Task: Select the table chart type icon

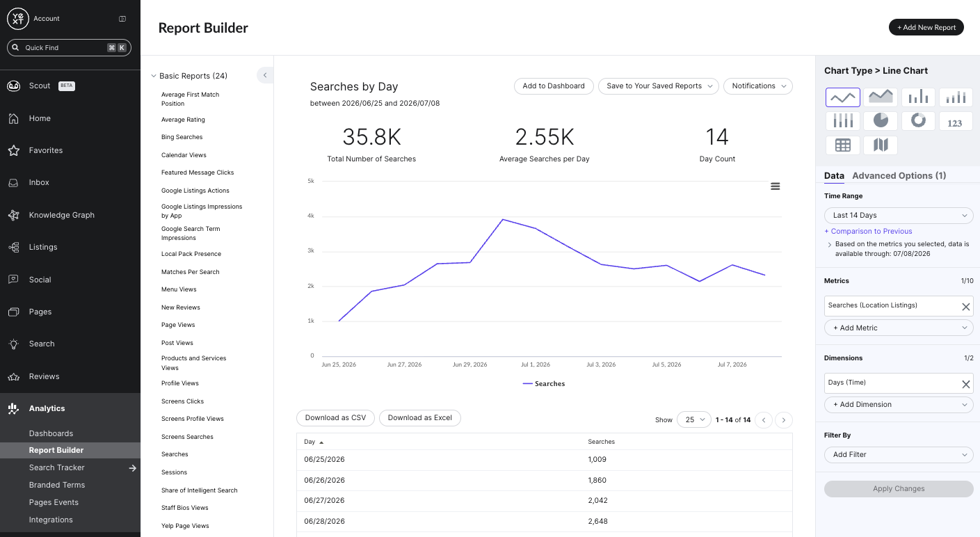Action: 843,145
